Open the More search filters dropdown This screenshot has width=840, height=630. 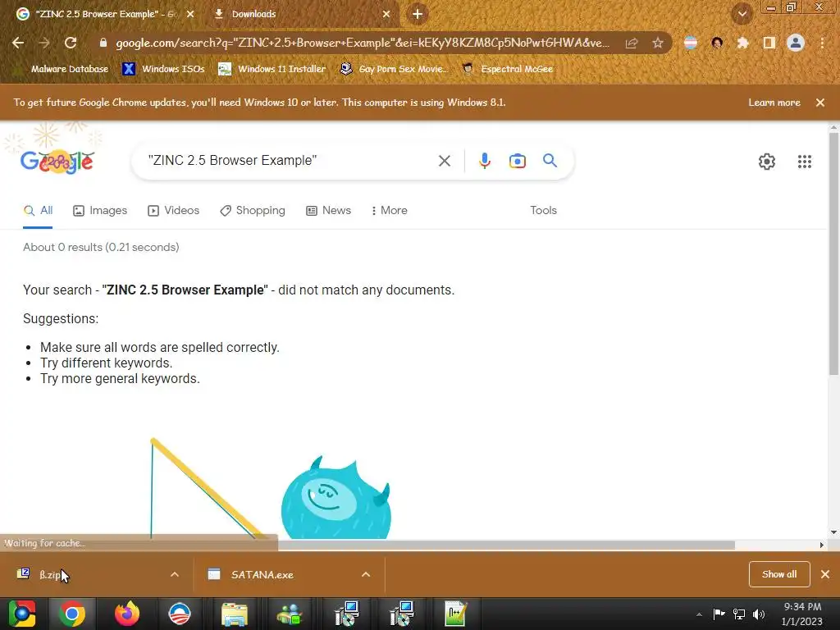pos(390,211)
